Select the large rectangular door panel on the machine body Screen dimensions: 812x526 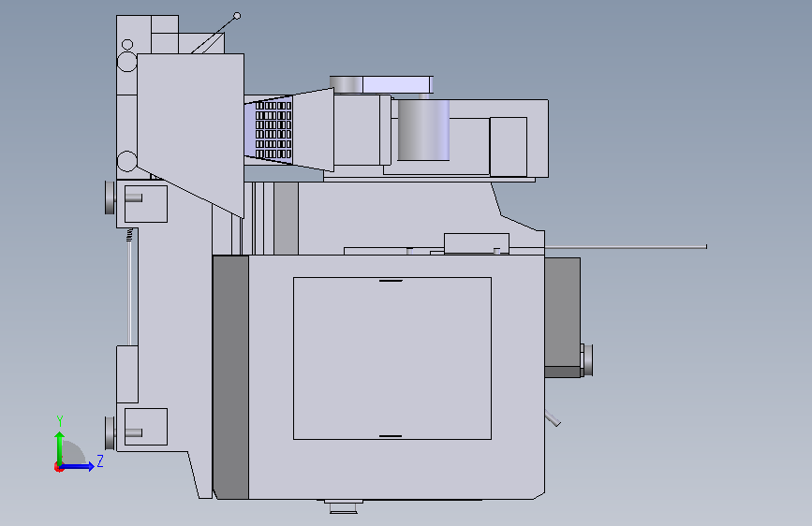tap(392, 358)
